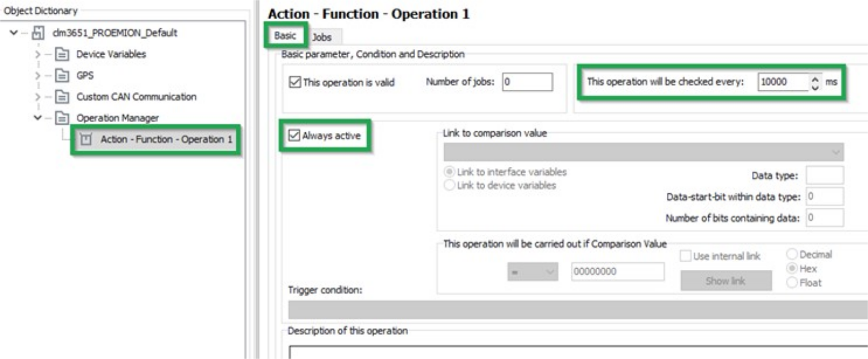Image resolution: width=868 pixels, height=359 pixels.
Task: Click the Action - Function - Operation 1 icon
Action: tap(86, 139)
